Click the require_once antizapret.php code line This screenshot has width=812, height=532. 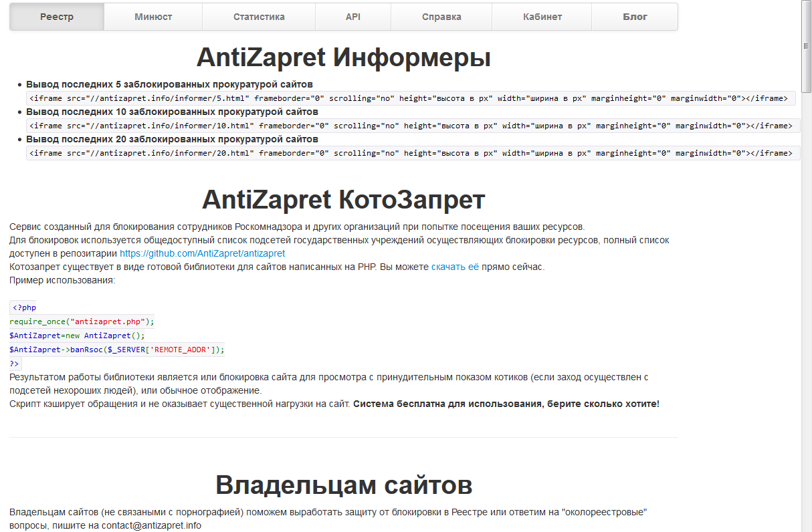pos(82,321)
